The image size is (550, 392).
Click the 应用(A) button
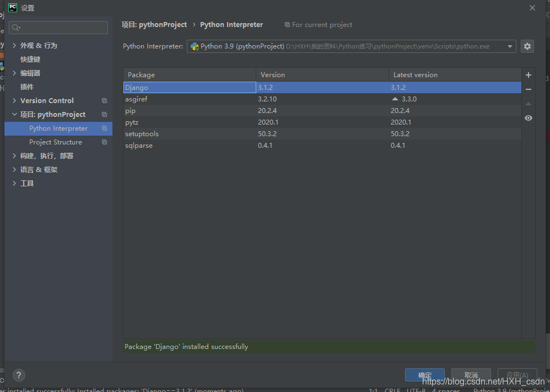click(x=517, y=375)
